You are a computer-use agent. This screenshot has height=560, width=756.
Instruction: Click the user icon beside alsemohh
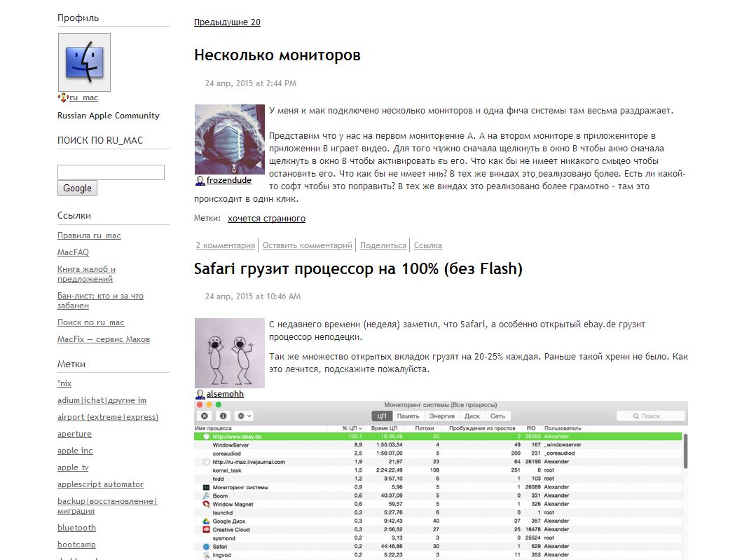[x=200, y=394]
